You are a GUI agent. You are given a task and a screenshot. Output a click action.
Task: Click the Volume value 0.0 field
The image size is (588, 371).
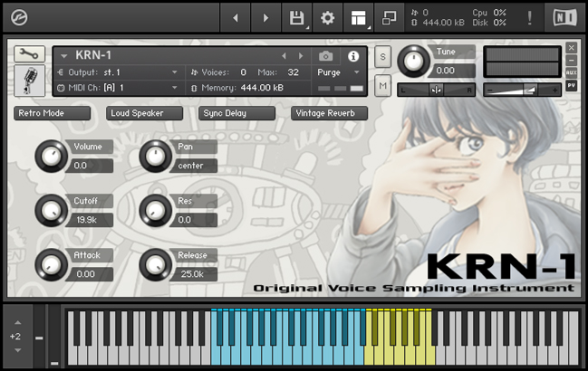pos(90,166)
